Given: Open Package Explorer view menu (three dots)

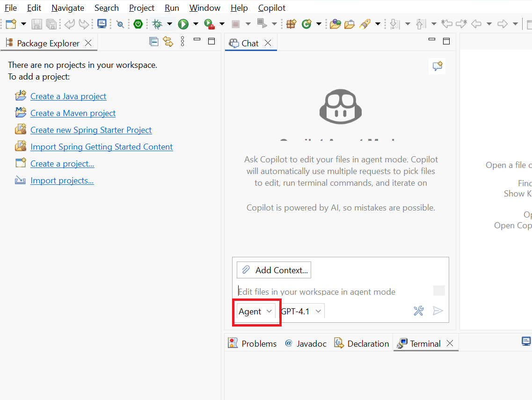Looking at the screenshot, I should coord(182,41).
